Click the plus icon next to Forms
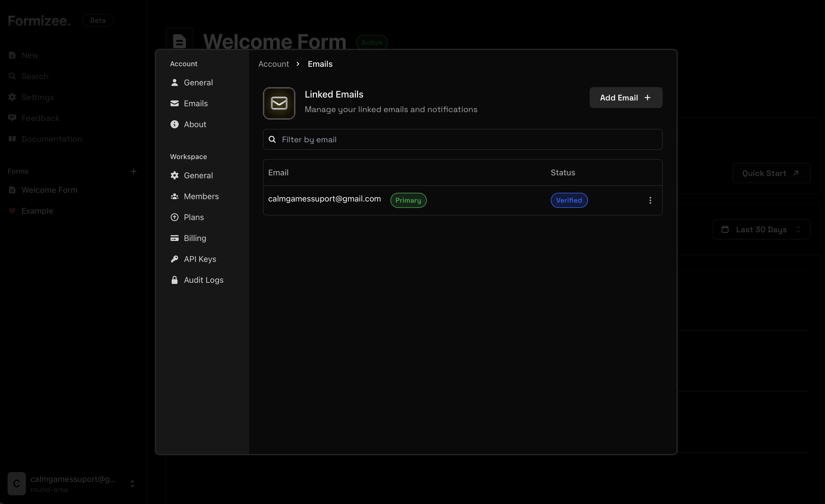 [x=133, y=171]
